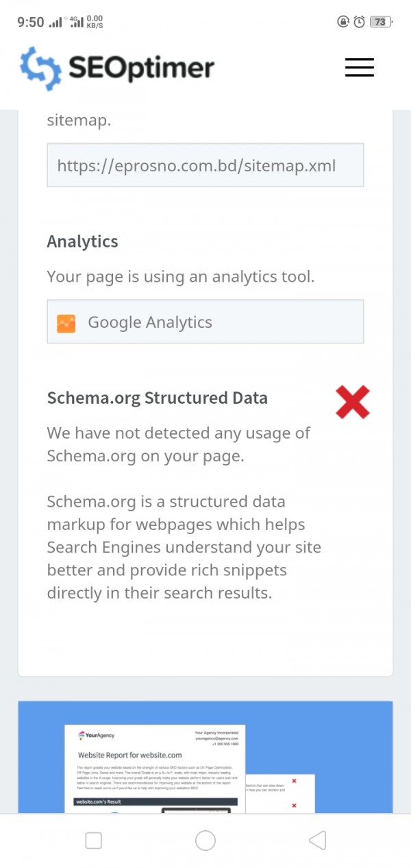Image resolution: width=411 pixels, height=868 pixels.
Task: Tap the status bar clock time
Action: click(x=31, y=22)
